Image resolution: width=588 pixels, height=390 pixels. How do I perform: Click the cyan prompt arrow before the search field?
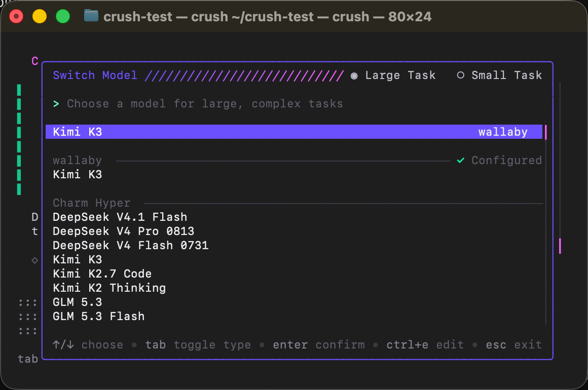point(56,104)
